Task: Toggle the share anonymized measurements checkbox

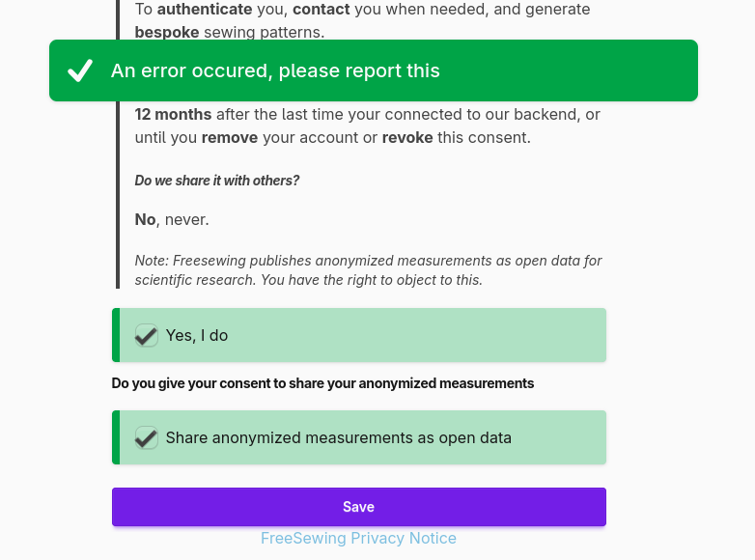Action: click(147, 437)
